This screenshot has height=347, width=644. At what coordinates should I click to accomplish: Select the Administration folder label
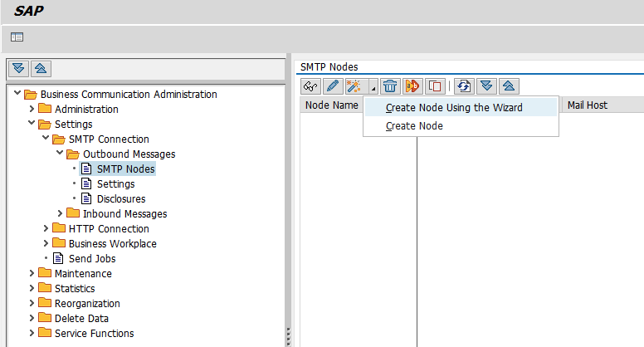click(x=86, y=110)
